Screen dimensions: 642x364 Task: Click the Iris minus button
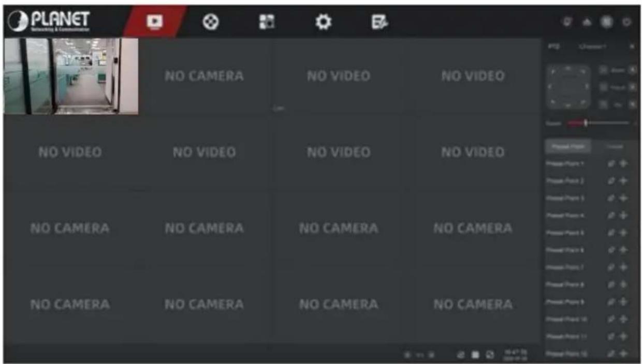pyautogui.click(x=603, y=104)
